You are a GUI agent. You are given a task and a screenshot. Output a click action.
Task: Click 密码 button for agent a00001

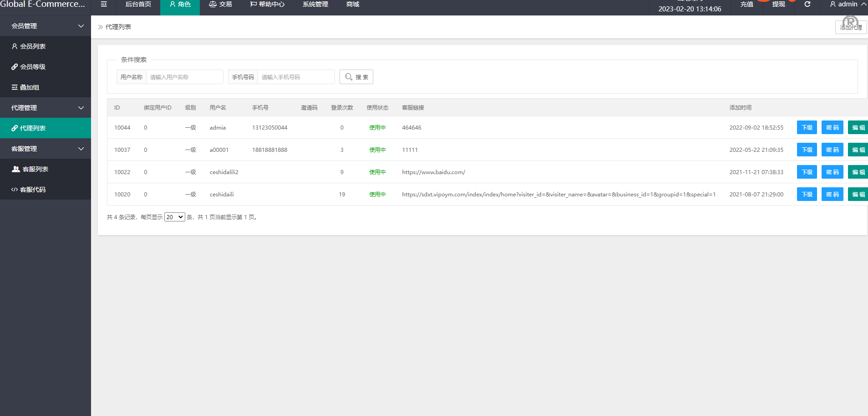[x=832, y=150]
